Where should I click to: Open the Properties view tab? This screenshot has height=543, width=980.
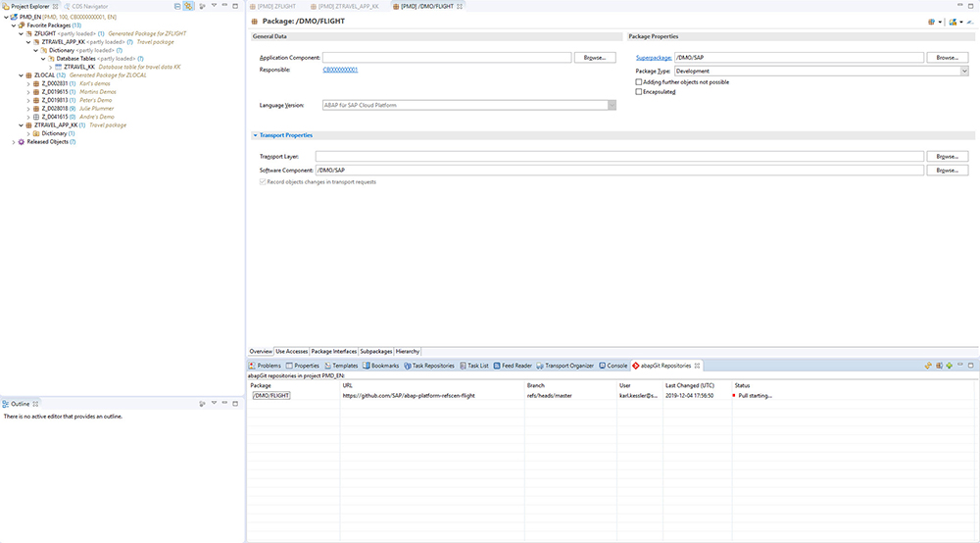pos(303,366)
